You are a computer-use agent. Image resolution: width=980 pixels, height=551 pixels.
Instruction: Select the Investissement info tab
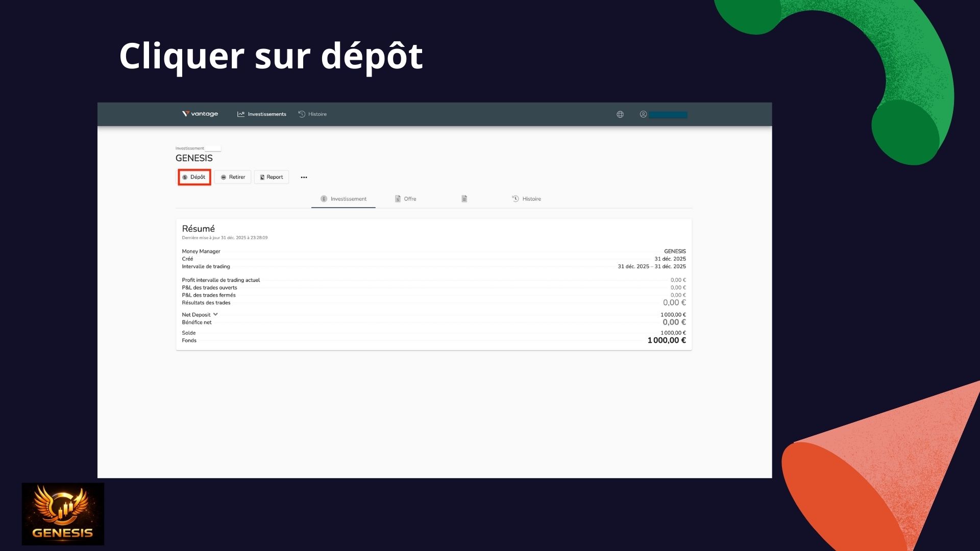click(x=348, y=199)
